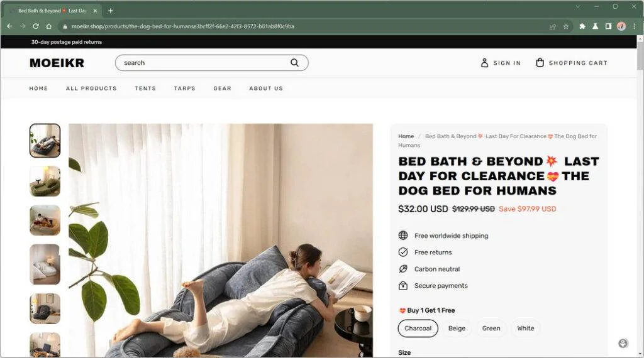Click the $32.00 USD price

[423, 209]
